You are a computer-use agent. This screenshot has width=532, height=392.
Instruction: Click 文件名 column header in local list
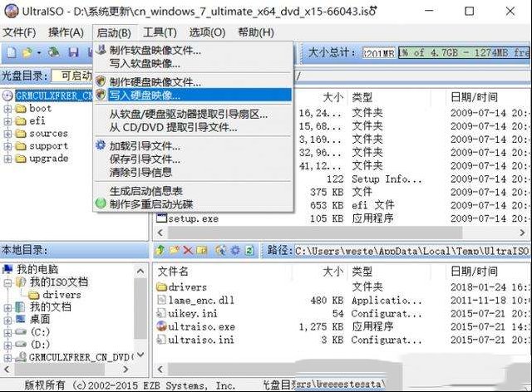point(173,272)
